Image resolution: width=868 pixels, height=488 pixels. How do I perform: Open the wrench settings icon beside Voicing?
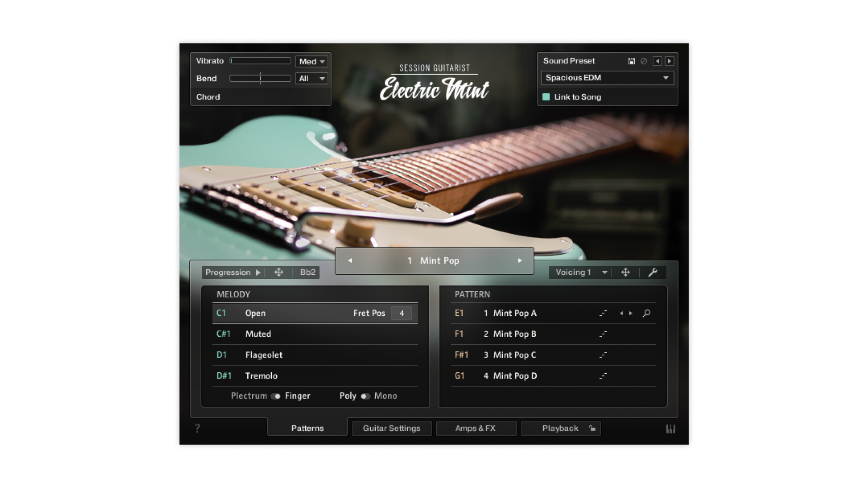tap(652, 272)
